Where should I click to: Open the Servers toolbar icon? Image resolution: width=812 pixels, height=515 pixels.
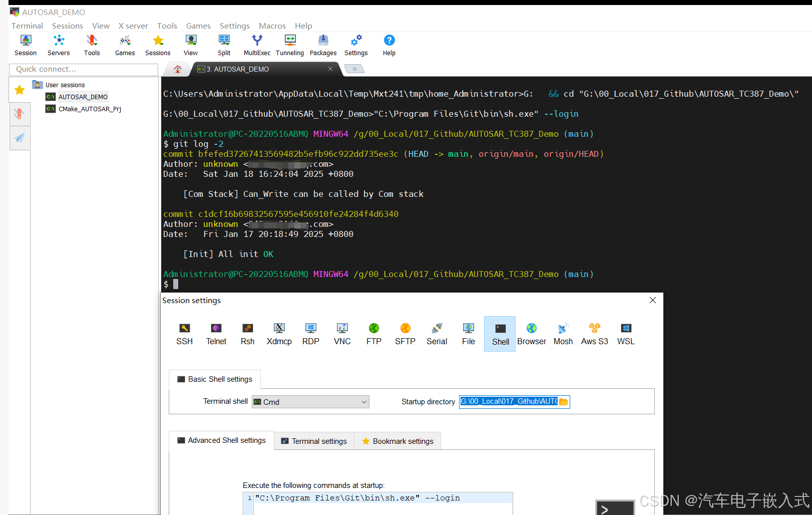click(59, 45)
